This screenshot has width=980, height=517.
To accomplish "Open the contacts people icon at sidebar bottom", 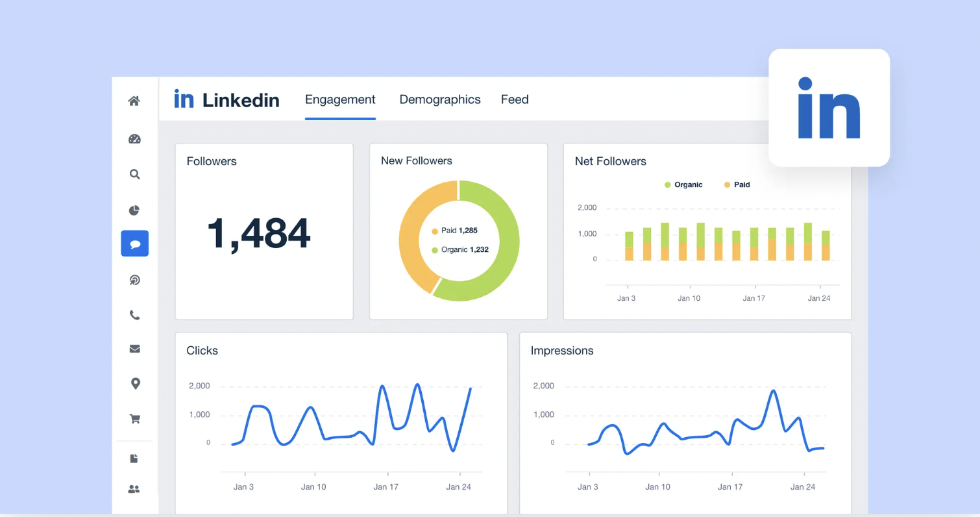I will (134, 488).
